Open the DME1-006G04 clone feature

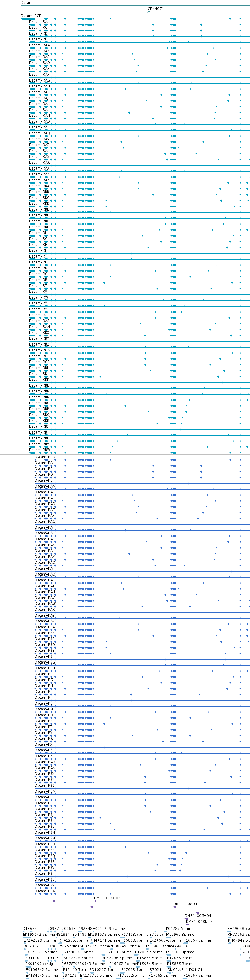(107, 898)
